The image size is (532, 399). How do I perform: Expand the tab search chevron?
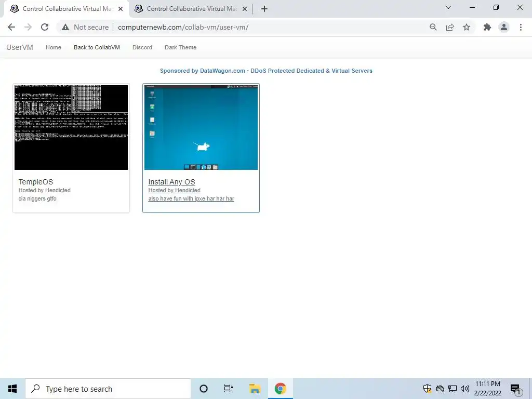point(448,7)
